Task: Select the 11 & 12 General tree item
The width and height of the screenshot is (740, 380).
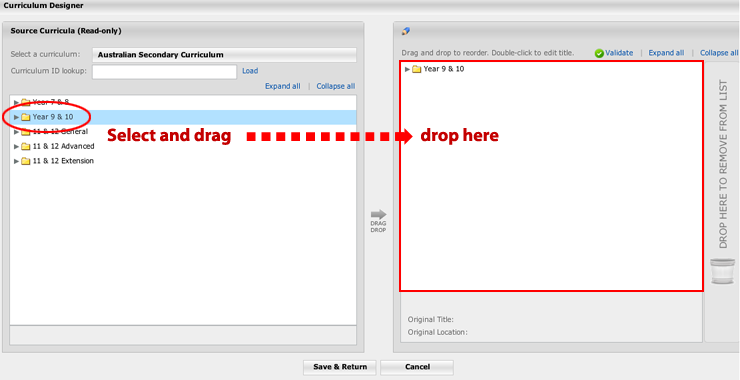Action: [60, 132]
